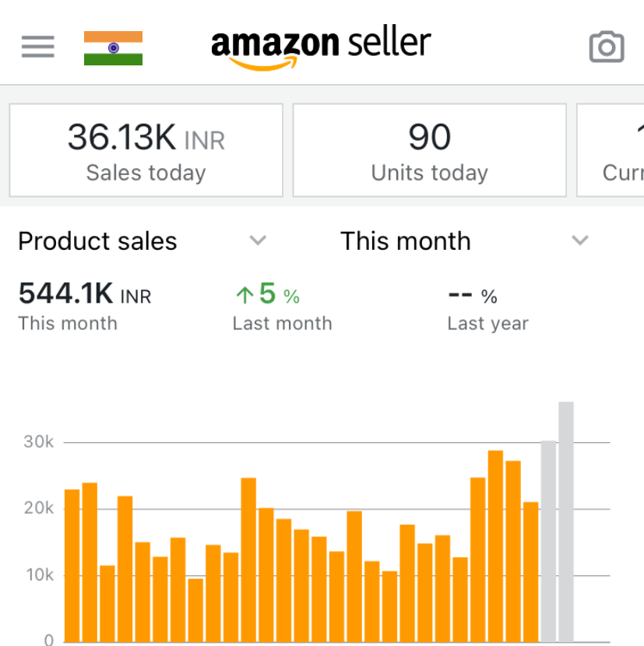Tap the India flag marketplace icon
Screen dimensions: 644x646
click(113, 47)
